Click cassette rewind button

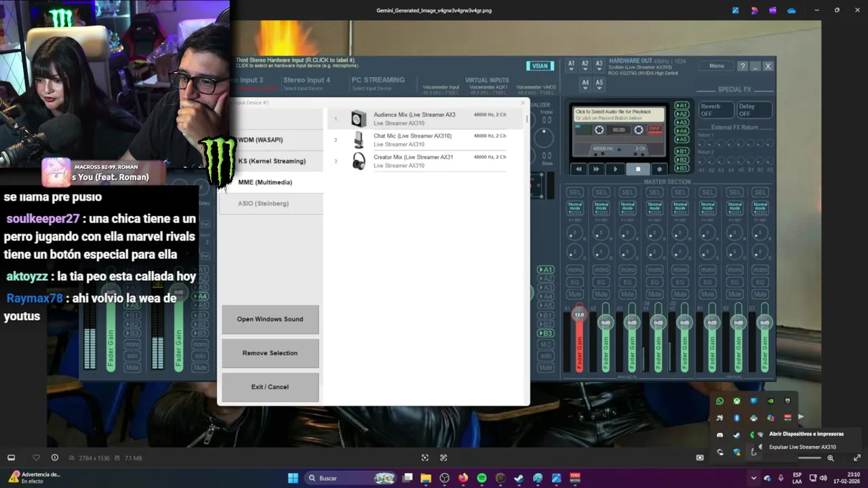[x=578, y=169]
